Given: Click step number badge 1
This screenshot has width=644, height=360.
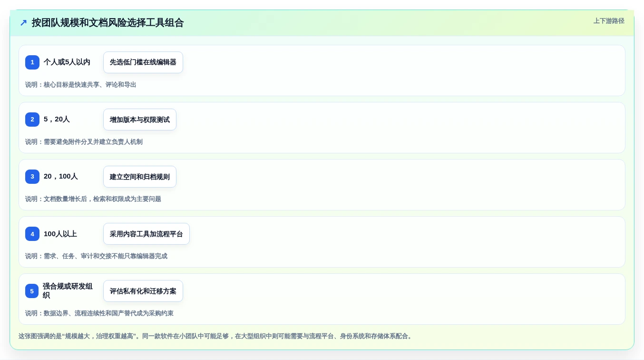Looking at the screenshot, I should 32,62.
